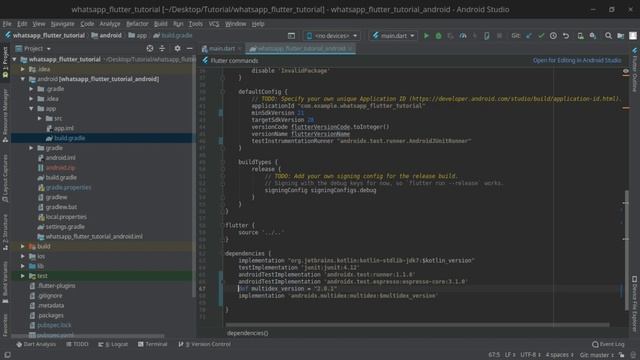Click the Project tree horizontal scrollbar
Screen dimensions: 640x360
pyautogui.click(x=88, y=336)
